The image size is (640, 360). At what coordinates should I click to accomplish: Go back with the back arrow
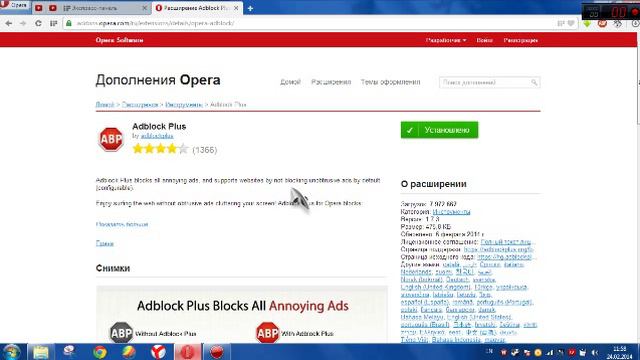(9, 24)
